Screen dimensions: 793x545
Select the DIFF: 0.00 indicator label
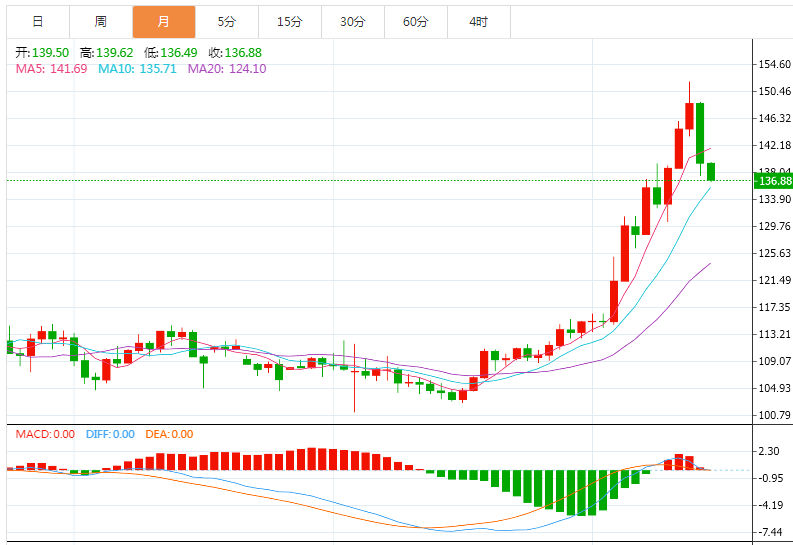click(110, 434)
